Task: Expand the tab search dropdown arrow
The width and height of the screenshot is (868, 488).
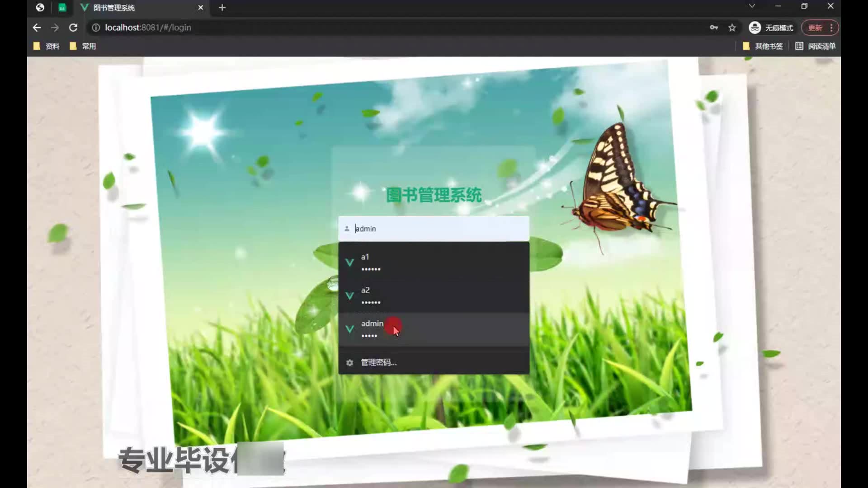Action: pos(751,6)
